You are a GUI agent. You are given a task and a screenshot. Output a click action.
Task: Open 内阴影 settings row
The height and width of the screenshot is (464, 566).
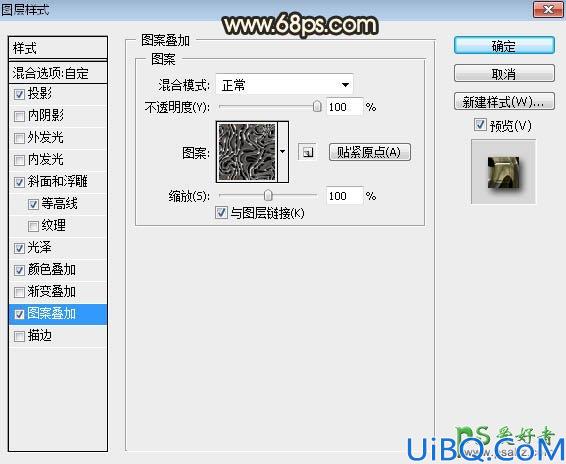click(x=58, y=116)
